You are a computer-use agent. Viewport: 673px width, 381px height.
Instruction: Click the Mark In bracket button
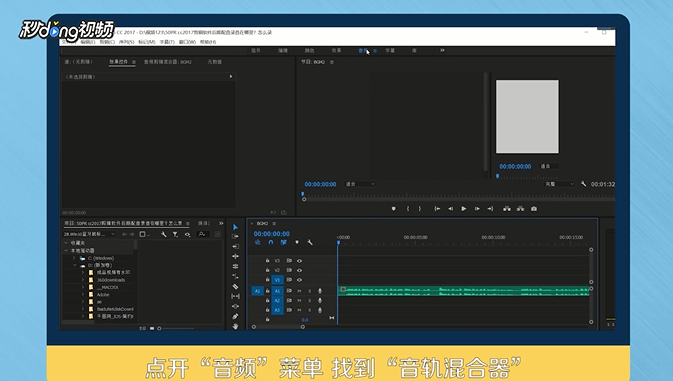click(408, 209)
